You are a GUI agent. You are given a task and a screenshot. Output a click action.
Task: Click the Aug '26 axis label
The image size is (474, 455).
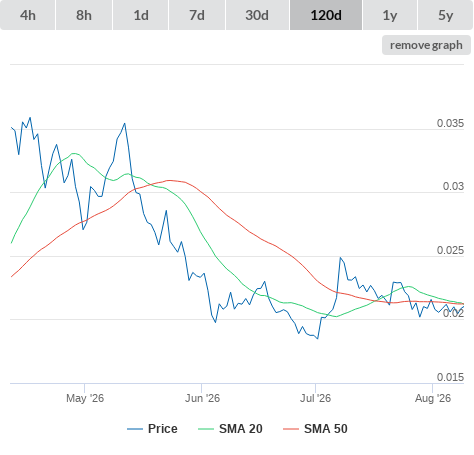tap(433, 398)
